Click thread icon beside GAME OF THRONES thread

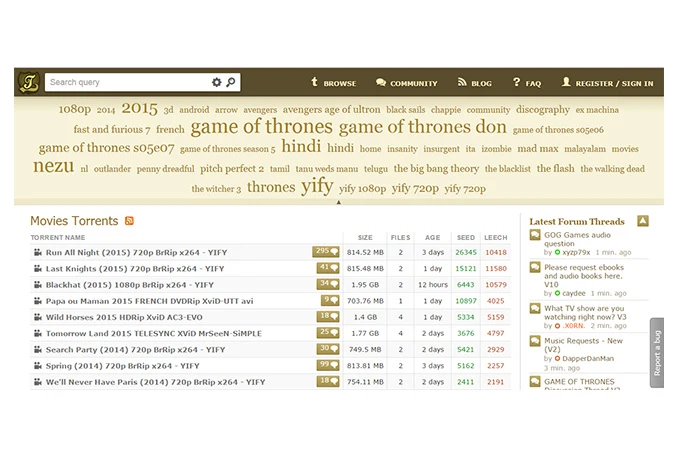[535, 382]
